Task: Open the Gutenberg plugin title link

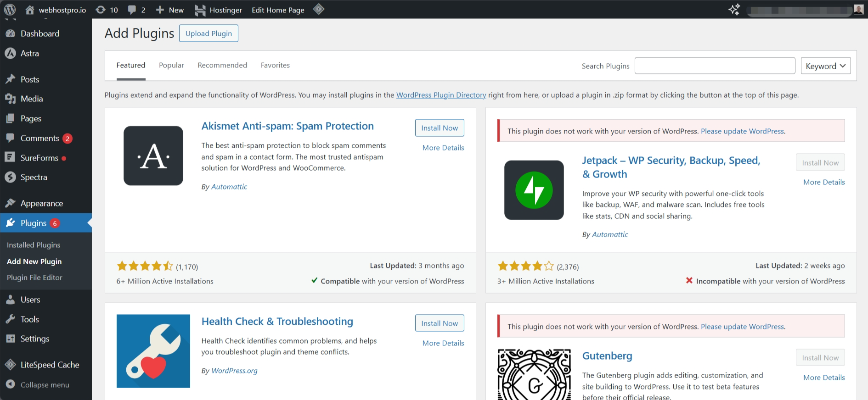Action: pyautogui.click(x=607, y=356)
